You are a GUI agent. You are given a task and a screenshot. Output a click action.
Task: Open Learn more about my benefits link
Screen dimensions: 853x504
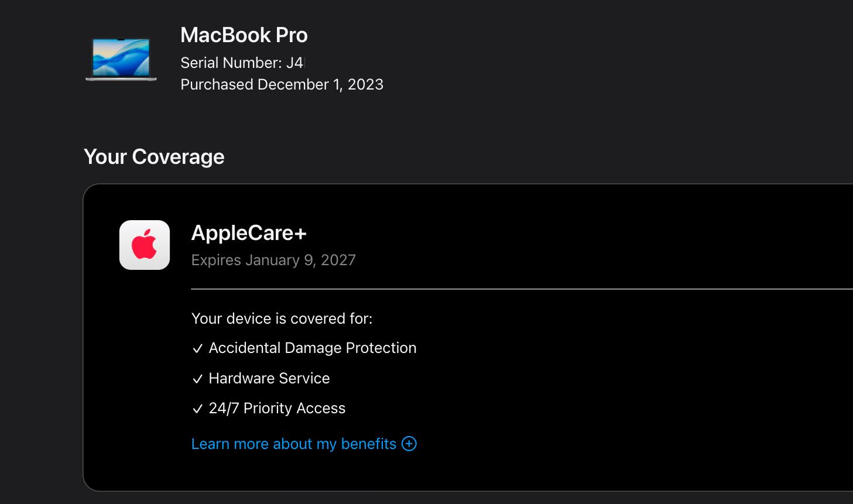point(294,444)
